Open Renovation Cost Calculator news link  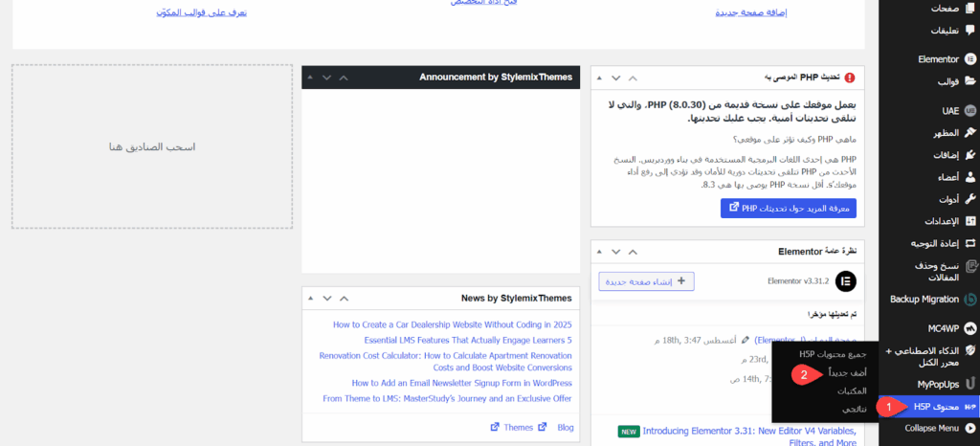click(x=446, y=362)
